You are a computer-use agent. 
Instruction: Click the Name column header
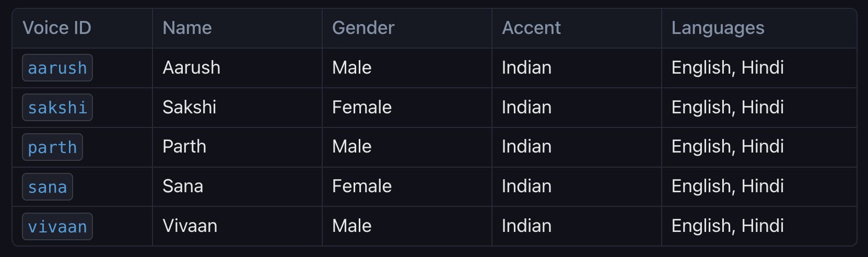(x=187, y=28)
